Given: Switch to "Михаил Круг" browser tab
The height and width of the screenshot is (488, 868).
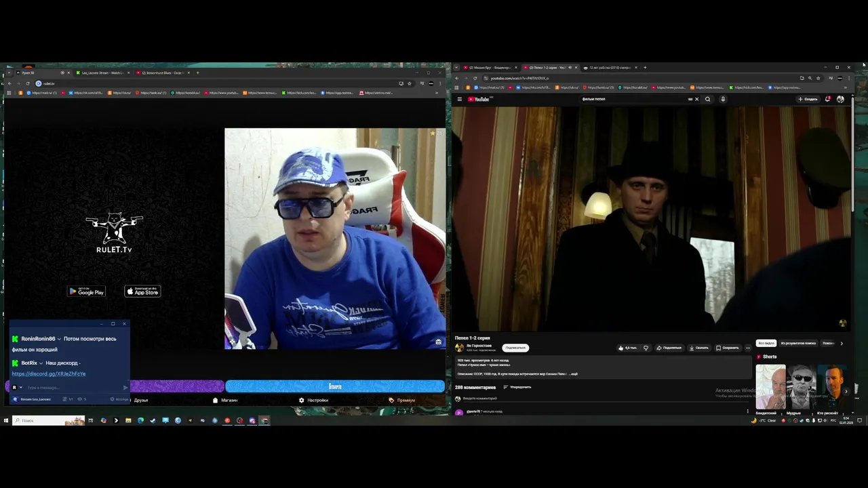Looking at the screenshot, I should (492, 68).
